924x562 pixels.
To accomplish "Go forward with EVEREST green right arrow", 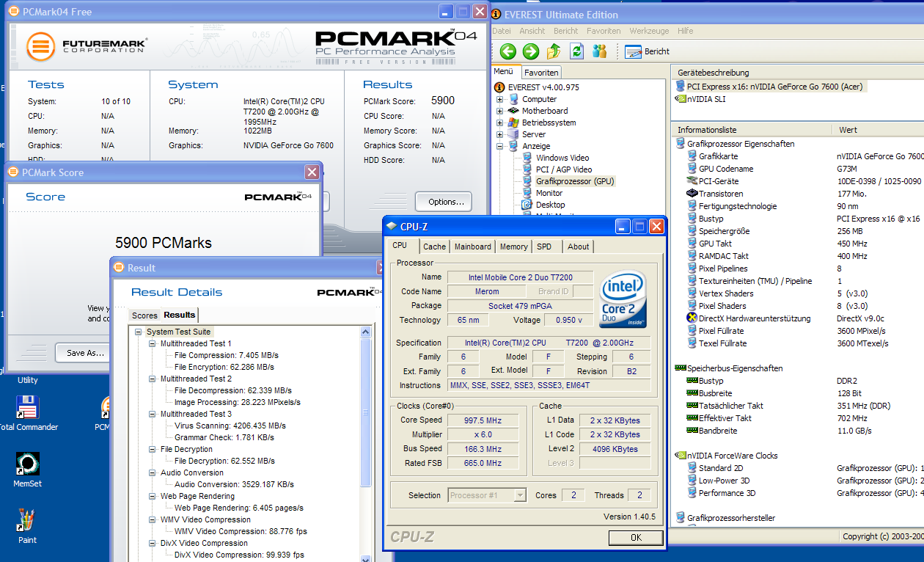I will 531,51.
